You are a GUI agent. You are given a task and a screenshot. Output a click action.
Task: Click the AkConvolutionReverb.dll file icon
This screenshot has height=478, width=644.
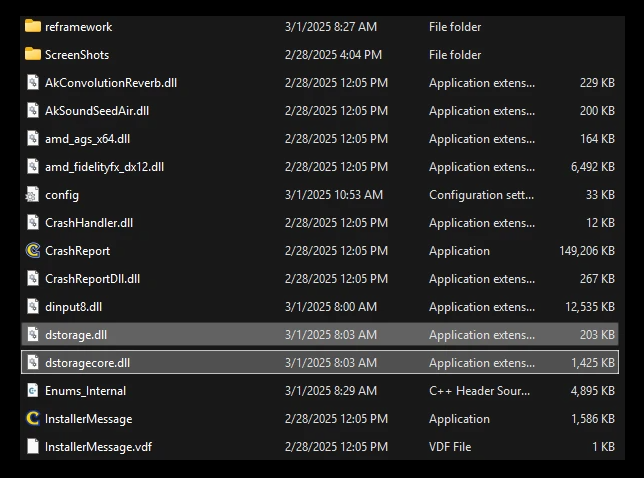pos(32,83)
